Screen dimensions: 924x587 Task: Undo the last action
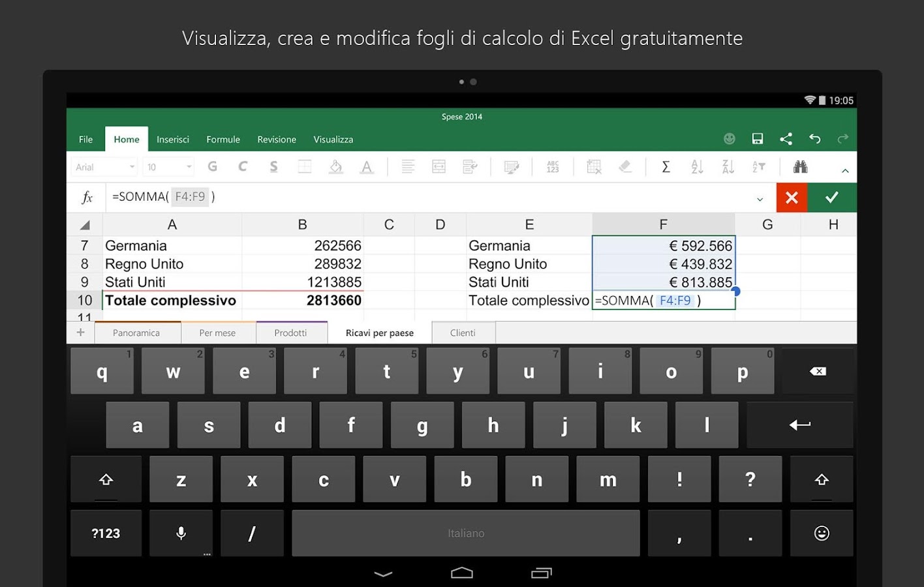pos(815,139)
